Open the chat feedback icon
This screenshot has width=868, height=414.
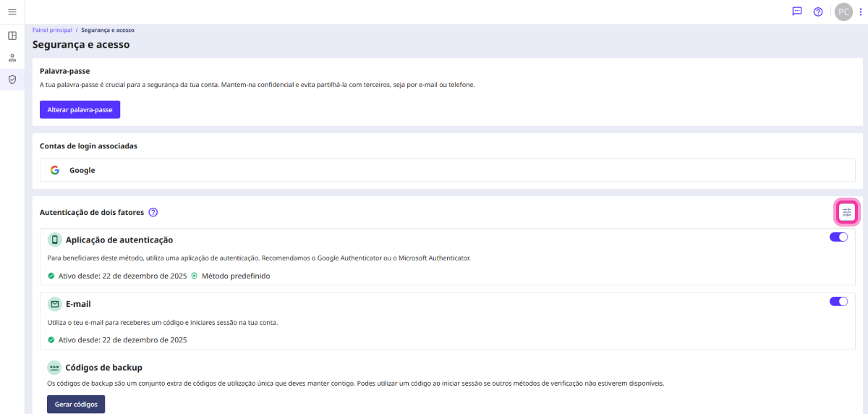coord(797,12)
